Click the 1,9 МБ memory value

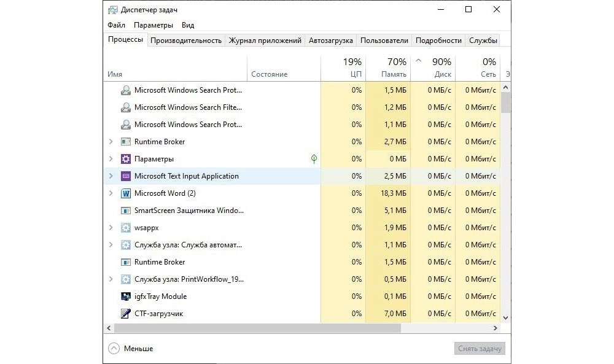point(395,228)
